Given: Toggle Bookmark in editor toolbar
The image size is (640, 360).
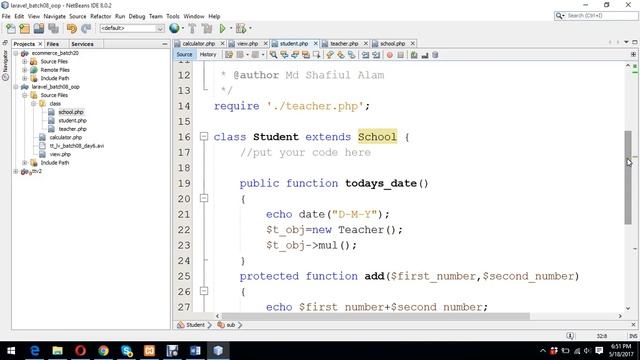Looking at the screenshot, I should [351, 55].
